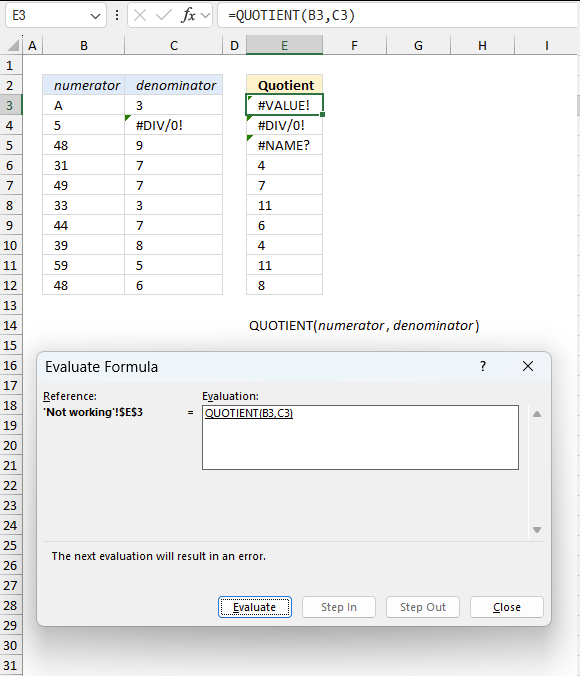The width and height of the screenshot is (580, 676).
Task: Expand the dropdown beside fx icon
Action: coord(206,16)
